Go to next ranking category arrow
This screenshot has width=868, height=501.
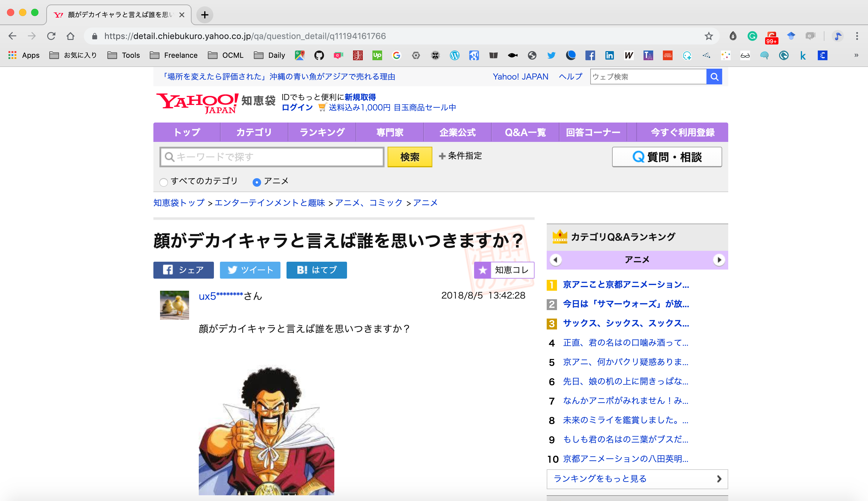coord(719,260)
